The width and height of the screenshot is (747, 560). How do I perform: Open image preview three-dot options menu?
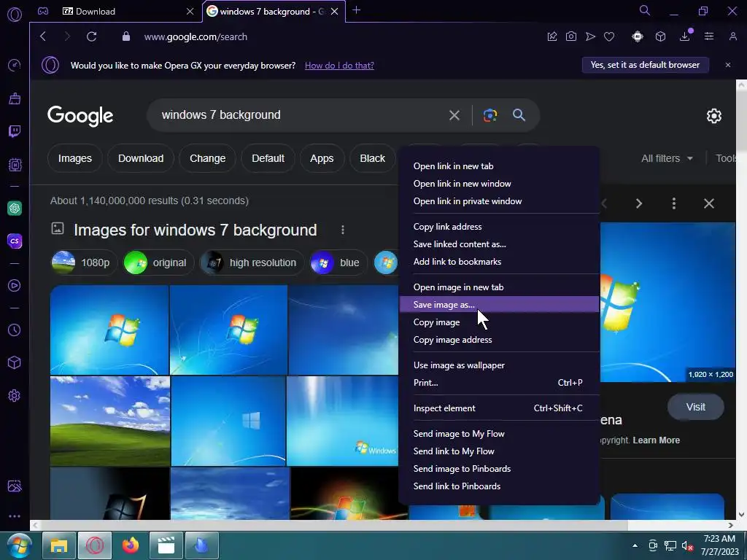point(673,203)
